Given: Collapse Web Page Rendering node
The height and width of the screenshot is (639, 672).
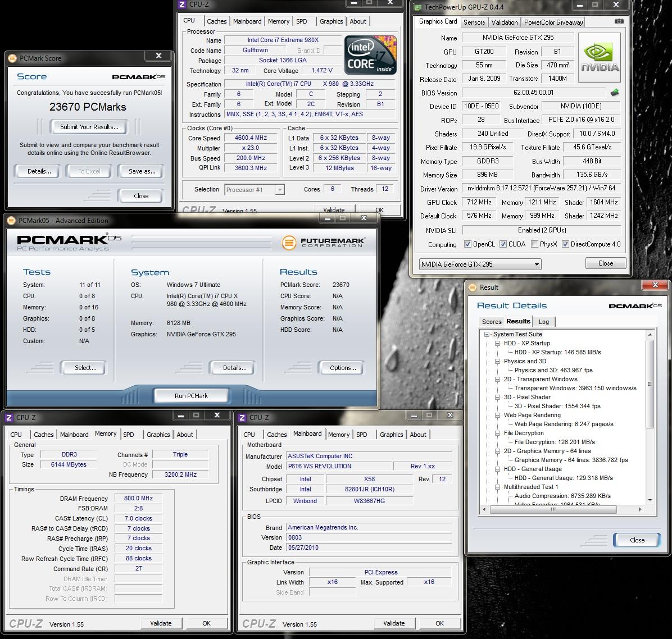Looking at the screenshot, I should tap(498, 415).
